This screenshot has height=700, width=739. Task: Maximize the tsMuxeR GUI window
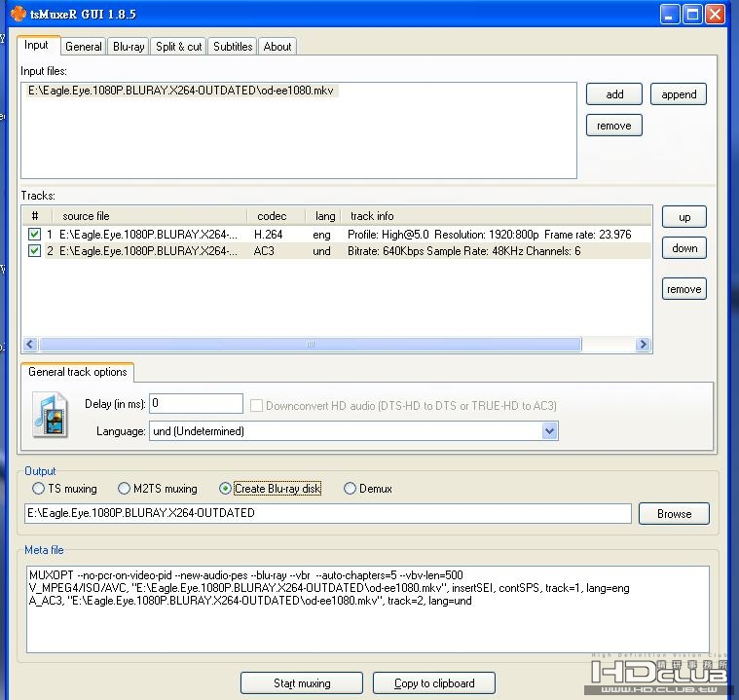(692, 15)
